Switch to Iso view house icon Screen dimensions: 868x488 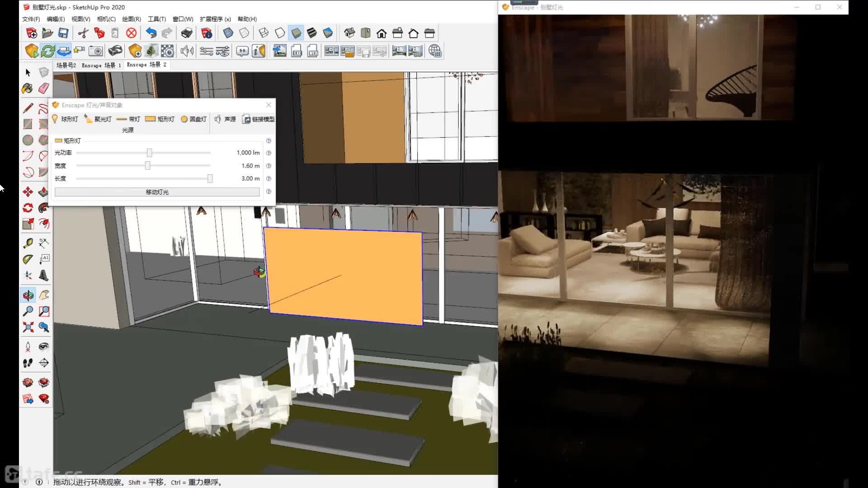pos(349,33)
